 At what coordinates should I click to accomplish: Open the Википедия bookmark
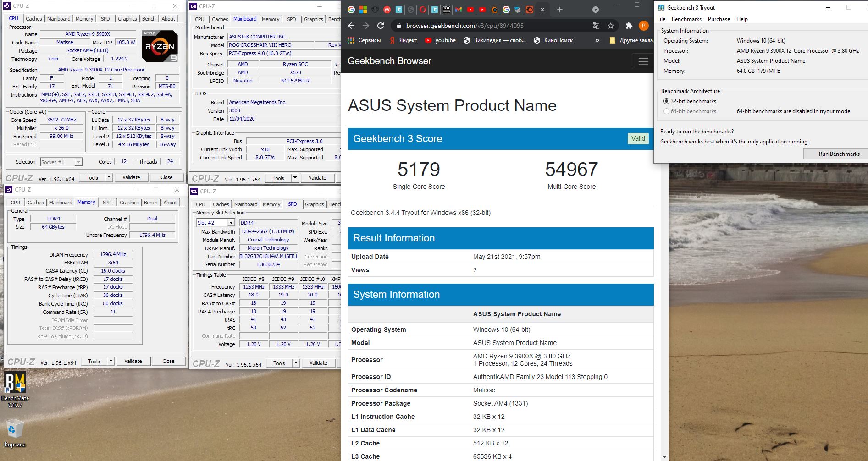(495, 40)
